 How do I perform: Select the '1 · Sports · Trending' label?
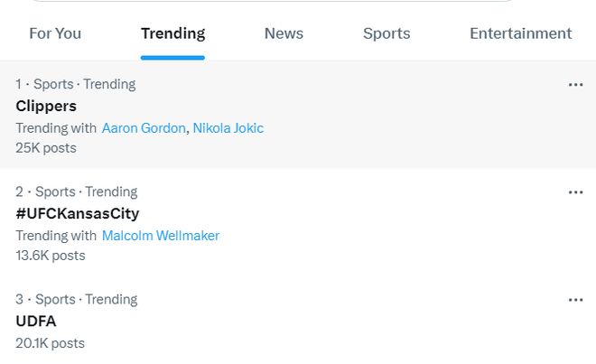tap(76, 84)
